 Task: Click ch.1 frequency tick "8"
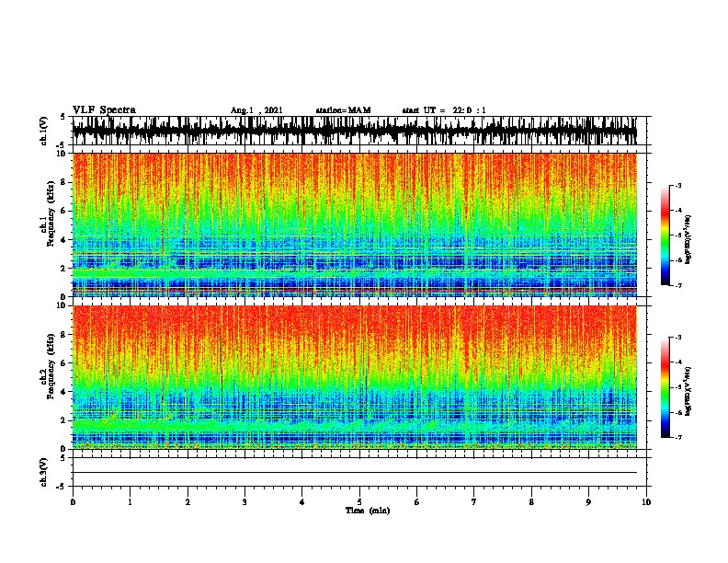(64, 182)
